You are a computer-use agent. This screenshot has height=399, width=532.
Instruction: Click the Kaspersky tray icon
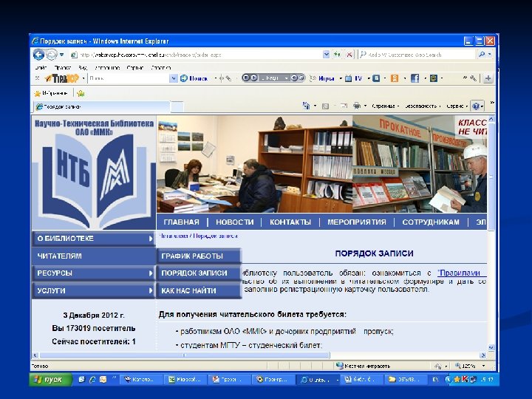point(465,380)
